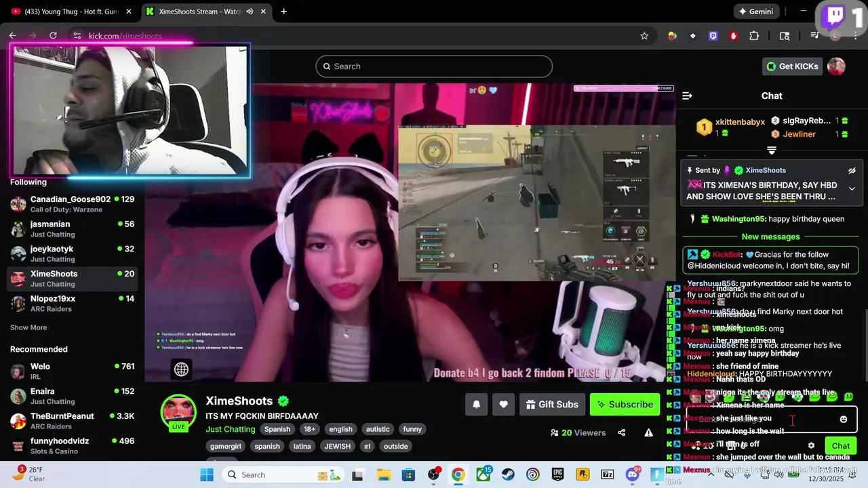Click the Gemini button in Chrome
868x488 pixels.
pos(757,12)
